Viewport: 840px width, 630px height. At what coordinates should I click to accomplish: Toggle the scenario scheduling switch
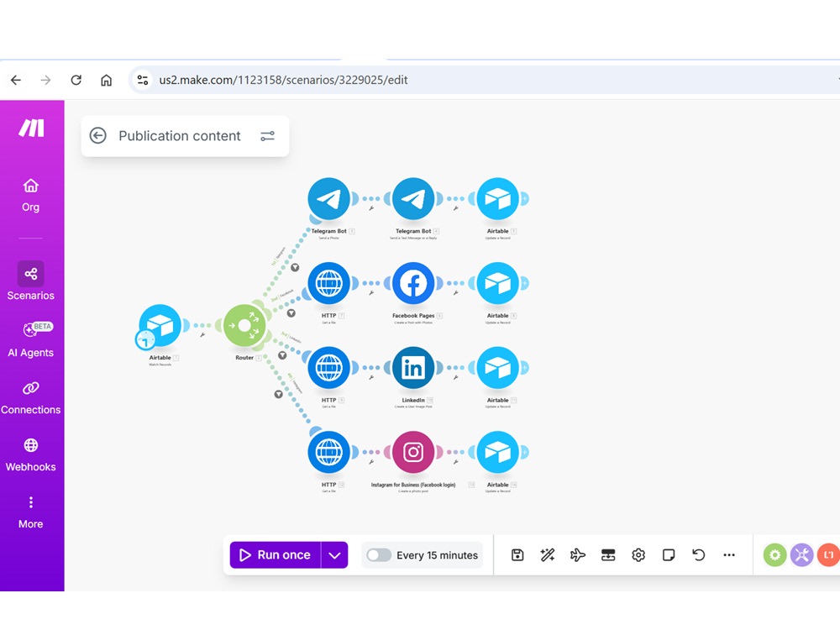[x=379, y=555]
